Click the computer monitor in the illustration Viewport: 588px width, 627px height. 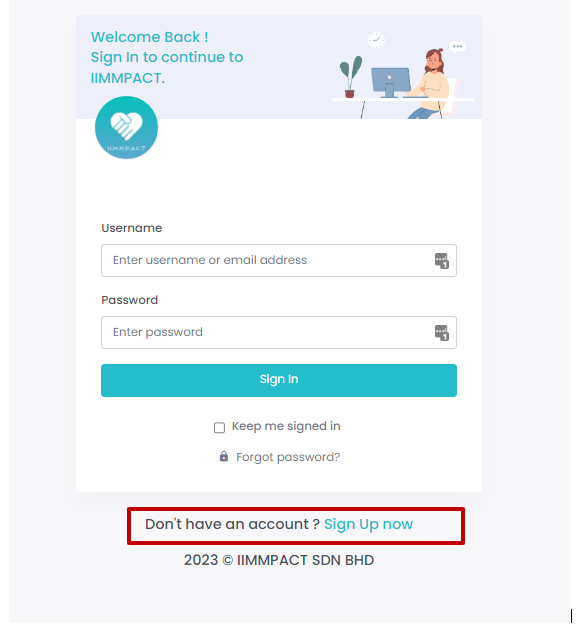coord(390,82)
